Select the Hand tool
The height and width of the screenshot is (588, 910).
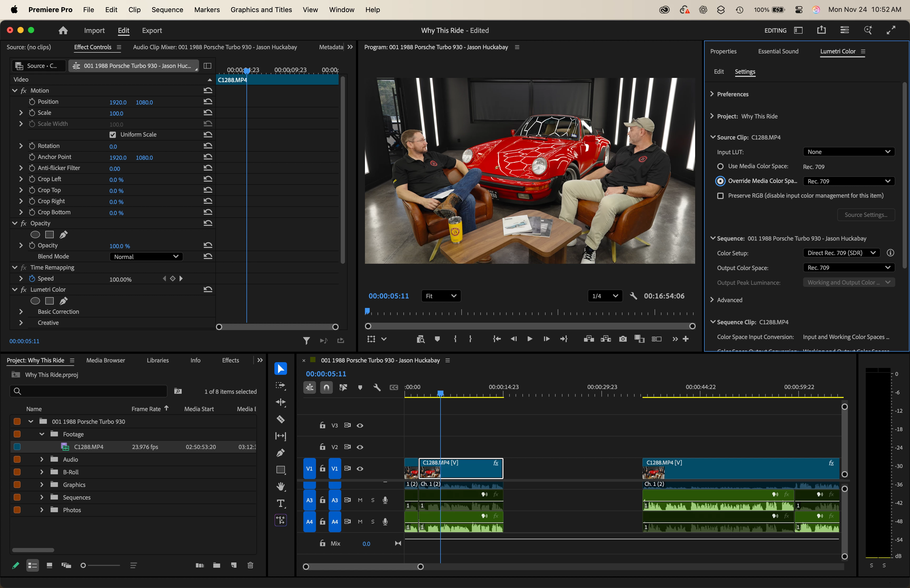pyautogui.click(x=280, y=486)
